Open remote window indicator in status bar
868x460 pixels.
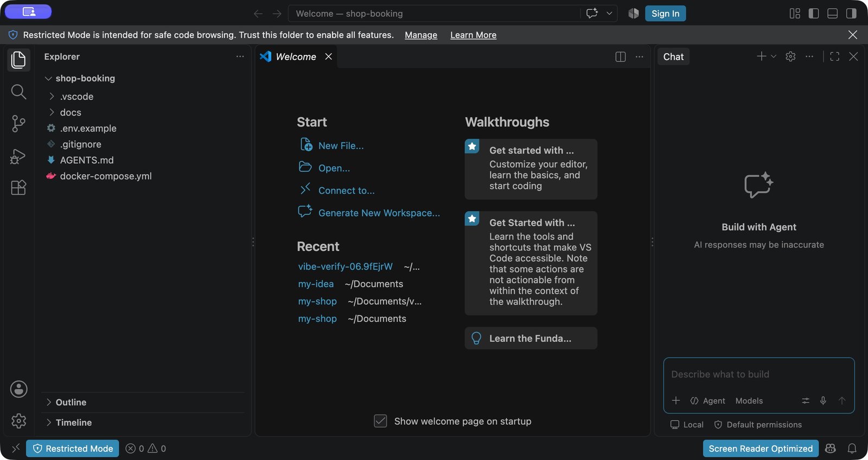16,449
